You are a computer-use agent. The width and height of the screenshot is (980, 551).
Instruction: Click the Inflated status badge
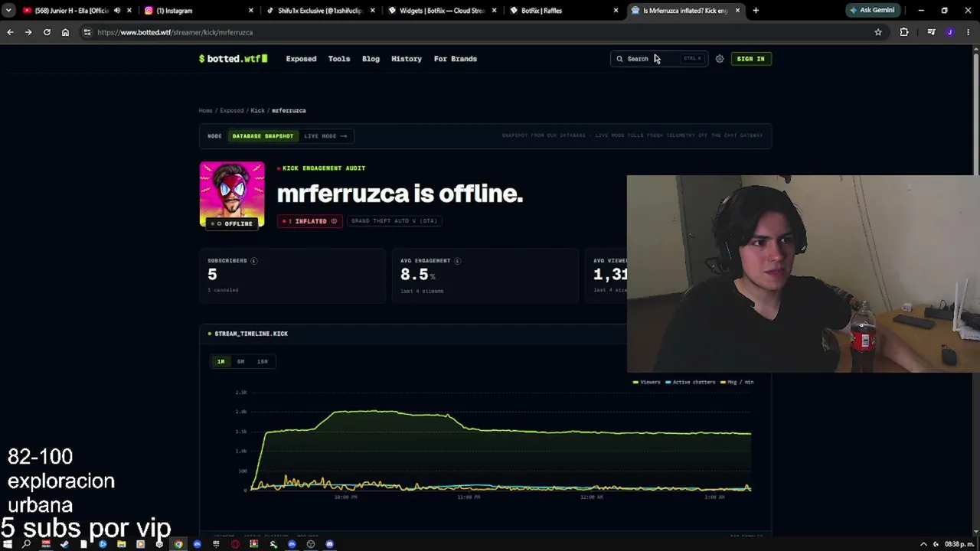309,221
